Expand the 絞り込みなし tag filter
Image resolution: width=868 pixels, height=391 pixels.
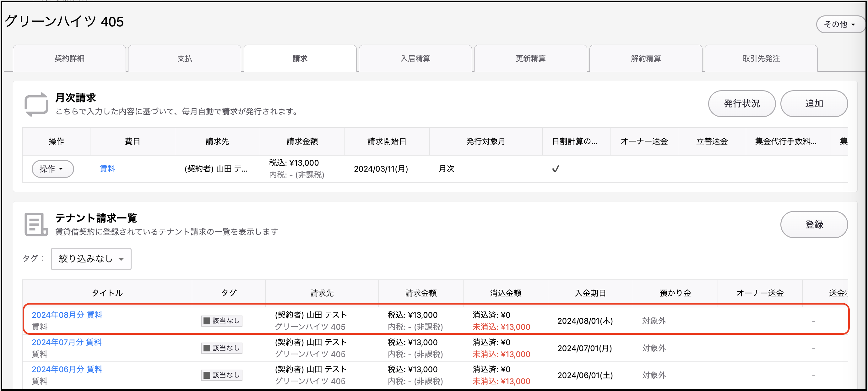tap(91, 259)
